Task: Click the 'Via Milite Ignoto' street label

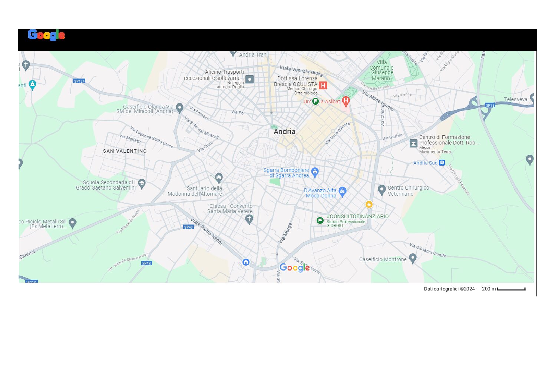Action: (x=378, y=100)
